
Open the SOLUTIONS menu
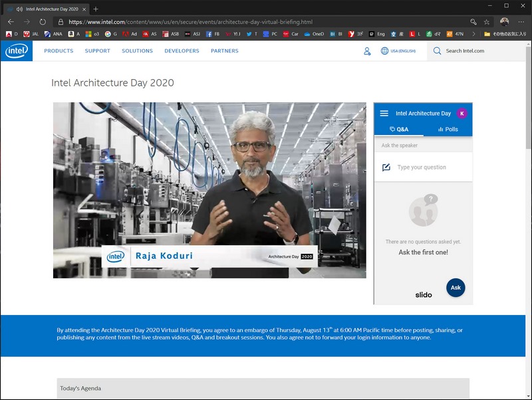(x=138, y=51)
